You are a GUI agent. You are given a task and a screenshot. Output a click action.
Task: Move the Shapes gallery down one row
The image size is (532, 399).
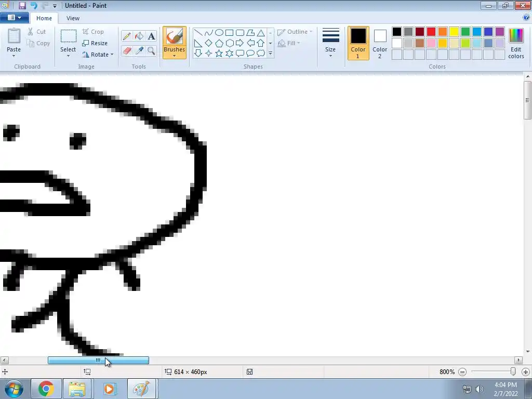(270, 43)
